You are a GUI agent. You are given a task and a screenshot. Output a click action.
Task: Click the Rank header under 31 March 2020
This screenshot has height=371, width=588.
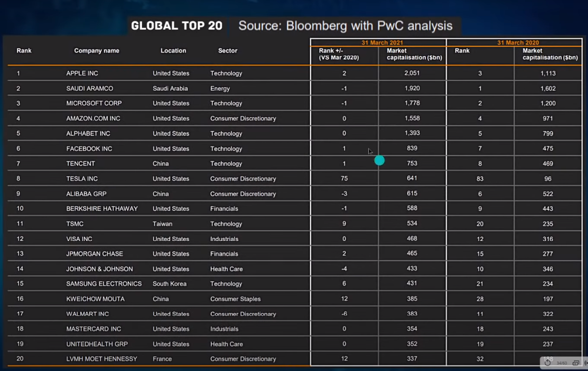pyautogui.click(x=462, y=51)
